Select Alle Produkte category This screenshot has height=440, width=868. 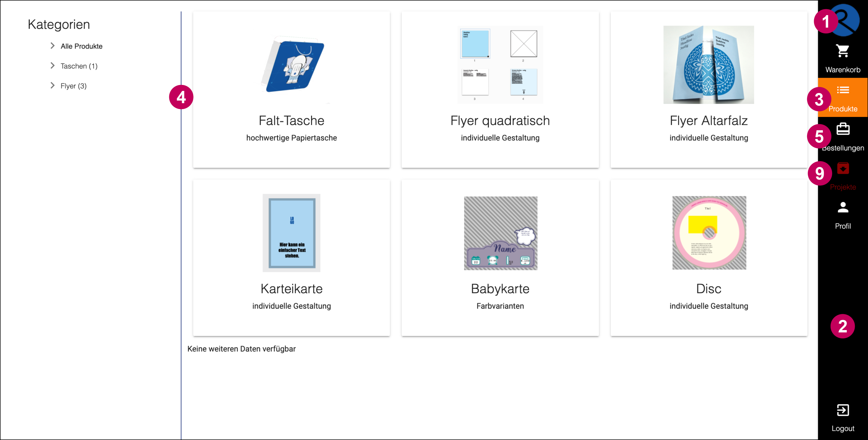[82, 46]
